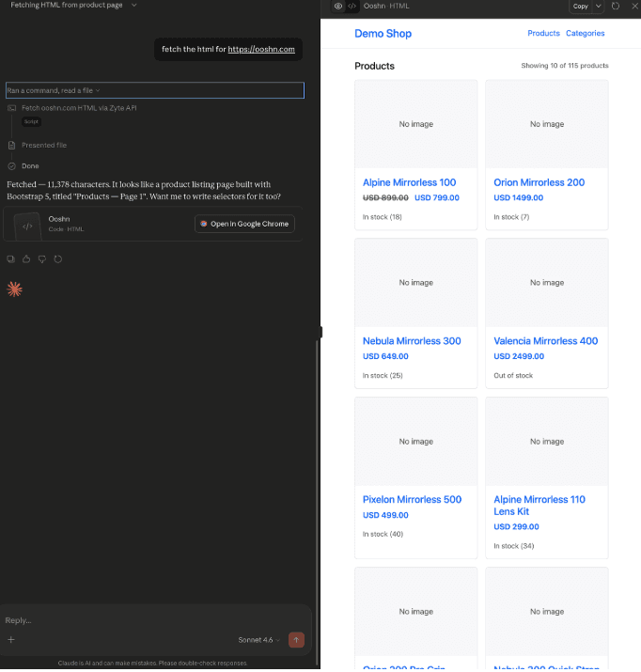Give the response a thumbs up

26,258
